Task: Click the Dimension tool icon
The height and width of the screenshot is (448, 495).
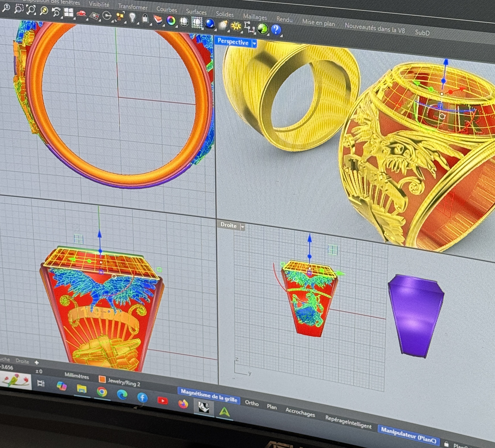Action: point(249,27)
